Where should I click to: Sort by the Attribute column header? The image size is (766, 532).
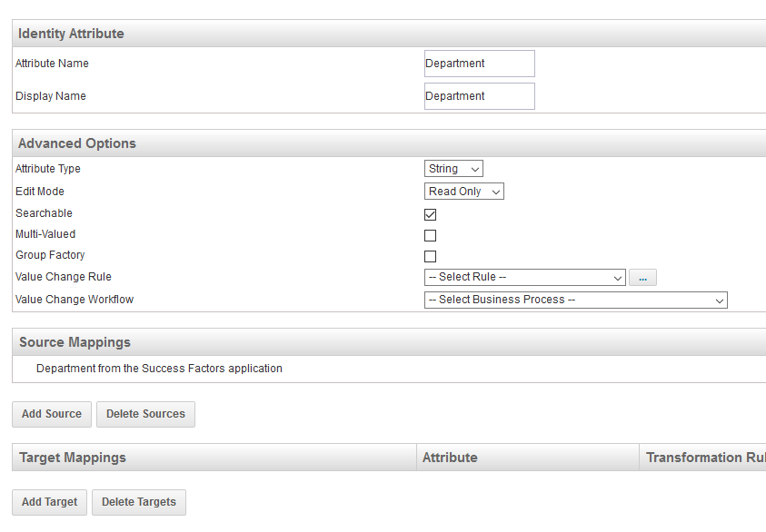coord(450,458)
